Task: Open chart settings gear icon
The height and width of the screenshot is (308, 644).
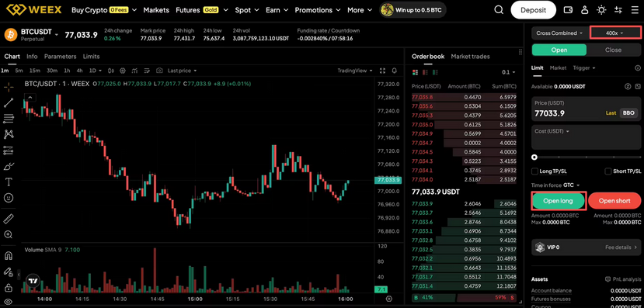Action: pyautogui.click(x=123, y=71)
